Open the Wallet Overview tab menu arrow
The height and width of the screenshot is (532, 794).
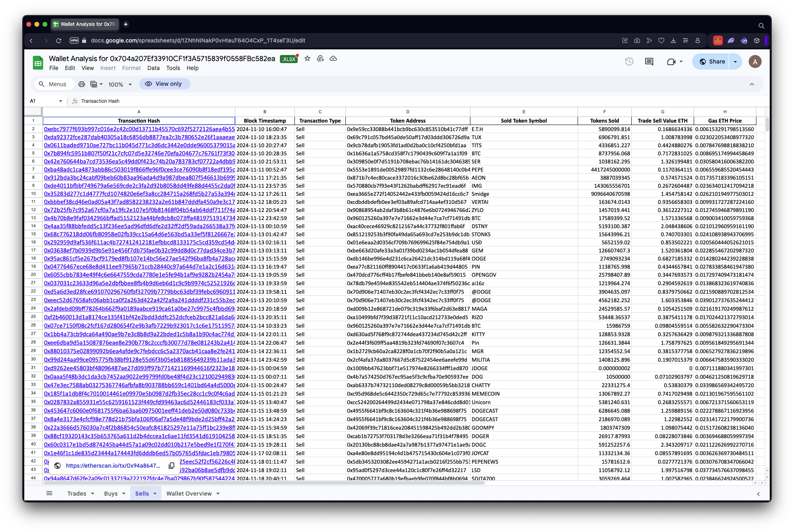tap(218, 494)
